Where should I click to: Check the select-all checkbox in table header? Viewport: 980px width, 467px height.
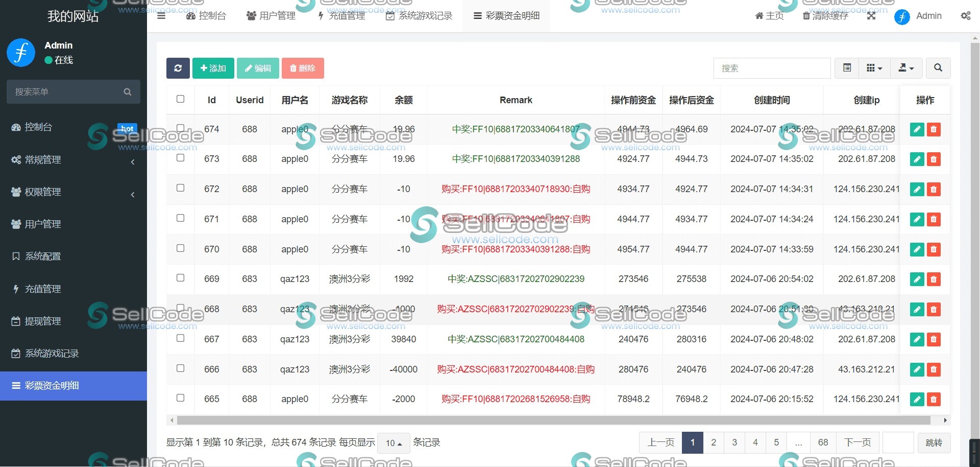pos(180,99)
